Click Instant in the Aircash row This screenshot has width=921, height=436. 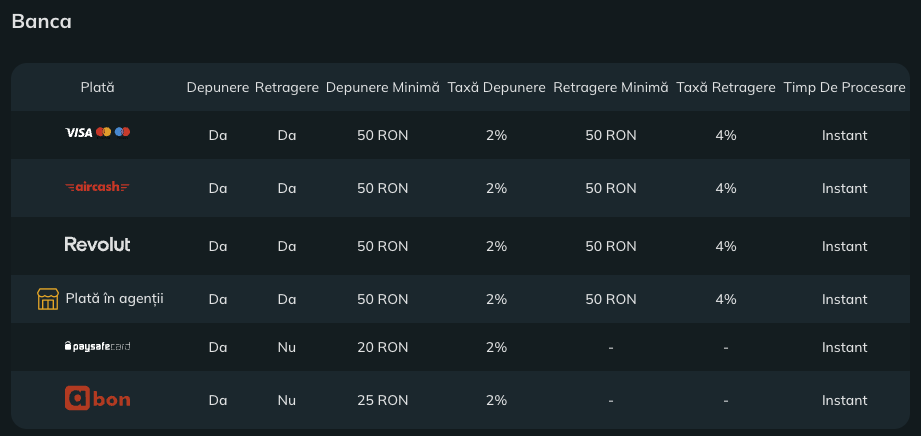845,188
